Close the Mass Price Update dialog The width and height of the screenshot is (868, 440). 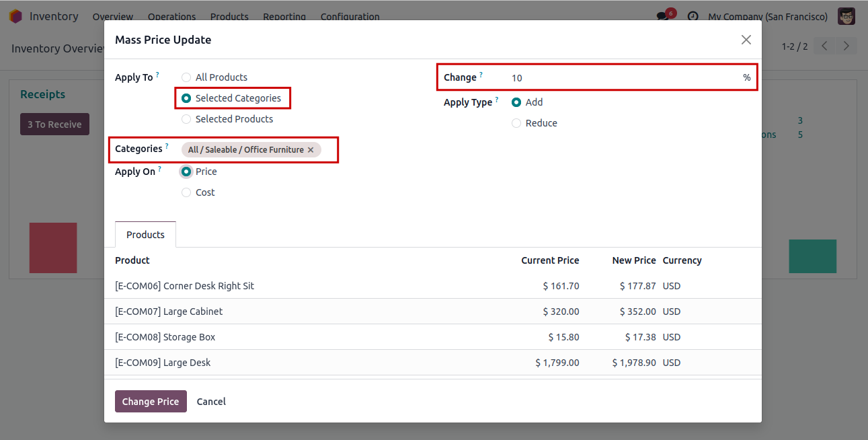coord(746,40)
